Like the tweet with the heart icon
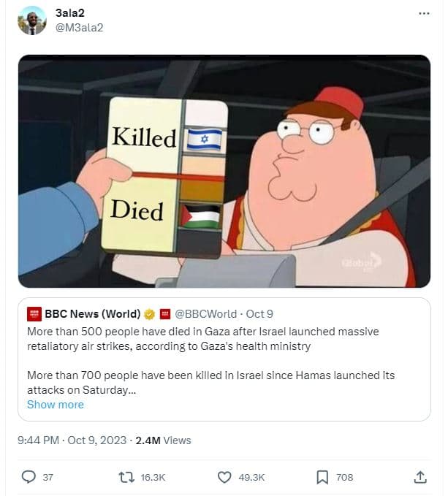448x496 pixels. (224, 477)
